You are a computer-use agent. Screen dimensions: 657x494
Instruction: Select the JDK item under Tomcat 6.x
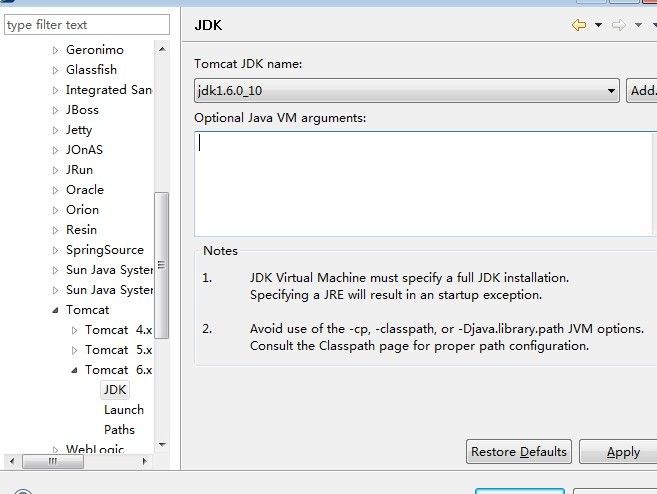tap(115, 390)
